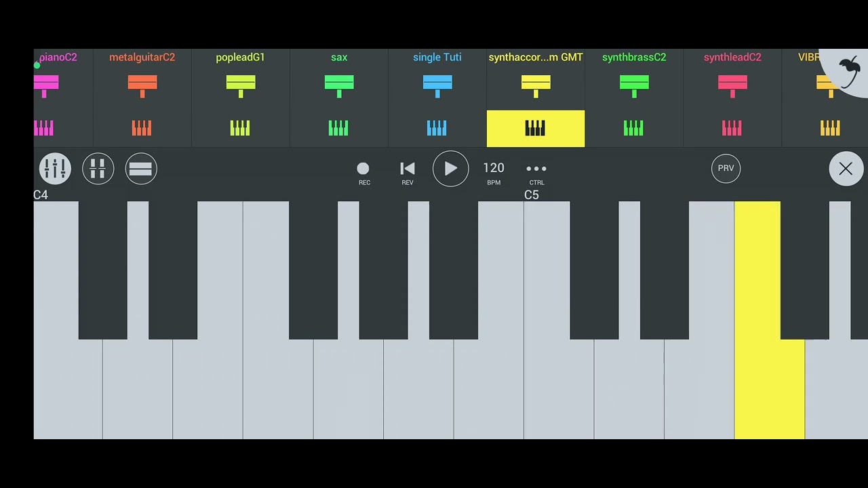This screenshot has width=868, height=488.
Task: Open the 120 BPM tempo selector
Action: 494,172
